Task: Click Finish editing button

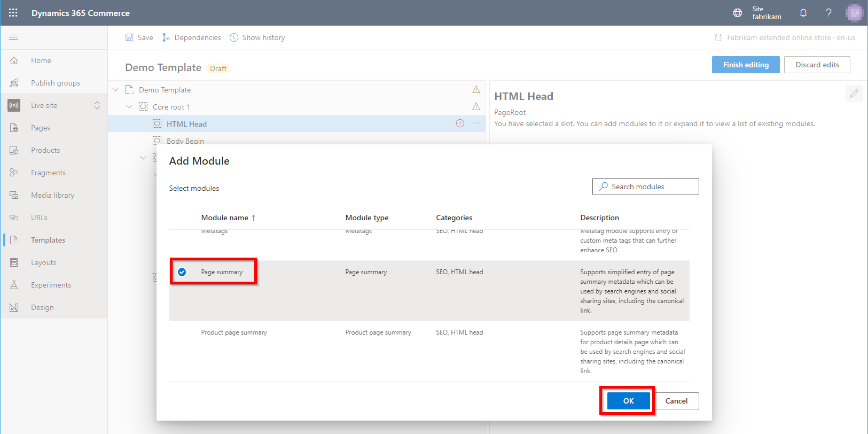Action: point(746,65)
